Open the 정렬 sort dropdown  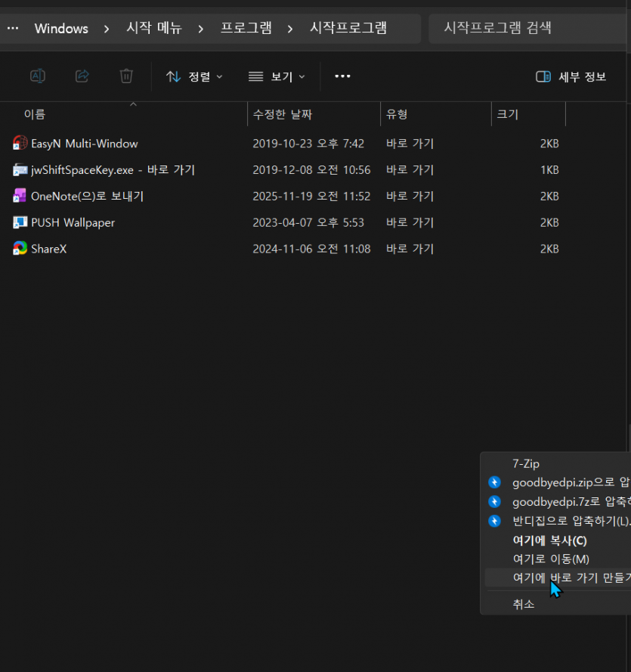pyautogui.click(x=194, y=76)
